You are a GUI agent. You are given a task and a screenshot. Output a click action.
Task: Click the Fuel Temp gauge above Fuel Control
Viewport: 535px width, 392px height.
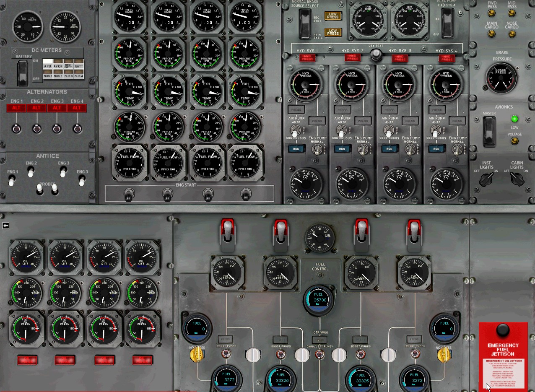click(320, 238)
